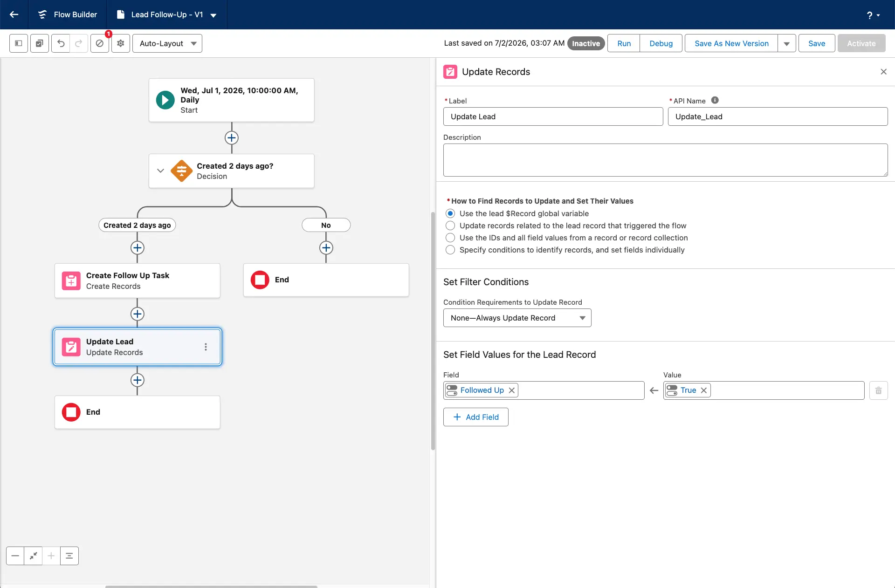Click the Debug button
The image size is (895, 588).
point(661,43)
